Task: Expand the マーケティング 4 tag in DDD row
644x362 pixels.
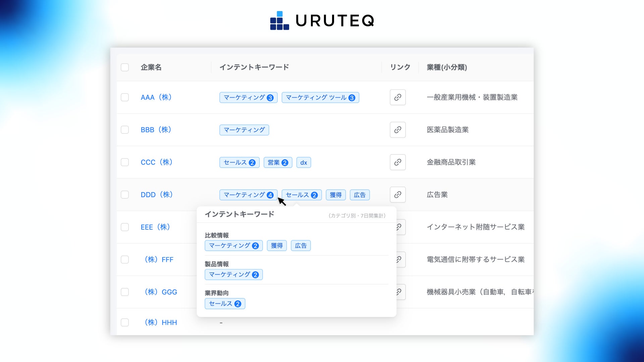Action: click(x=248, y=195)
